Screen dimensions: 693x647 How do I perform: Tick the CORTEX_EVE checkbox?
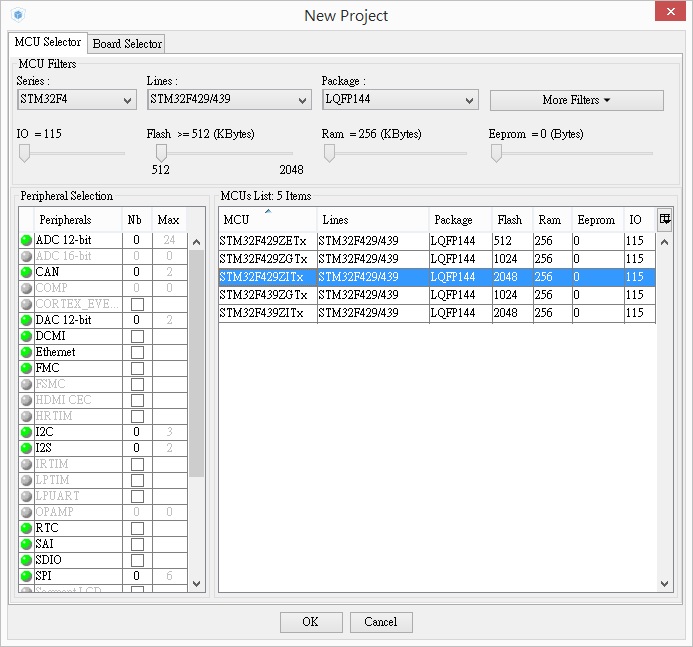(x=137, y=304)
